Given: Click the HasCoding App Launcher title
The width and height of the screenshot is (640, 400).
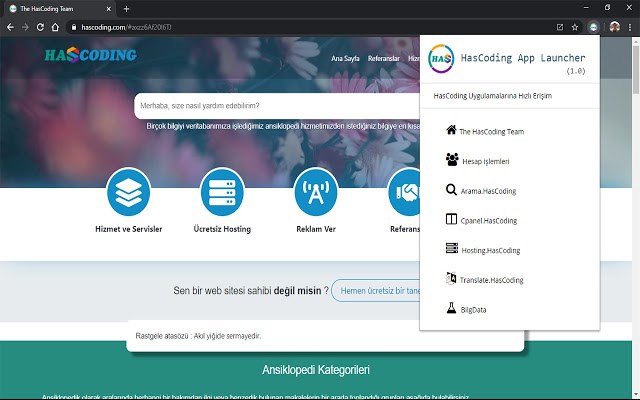Looking at the screenshot, I should [x=523, y=58].
